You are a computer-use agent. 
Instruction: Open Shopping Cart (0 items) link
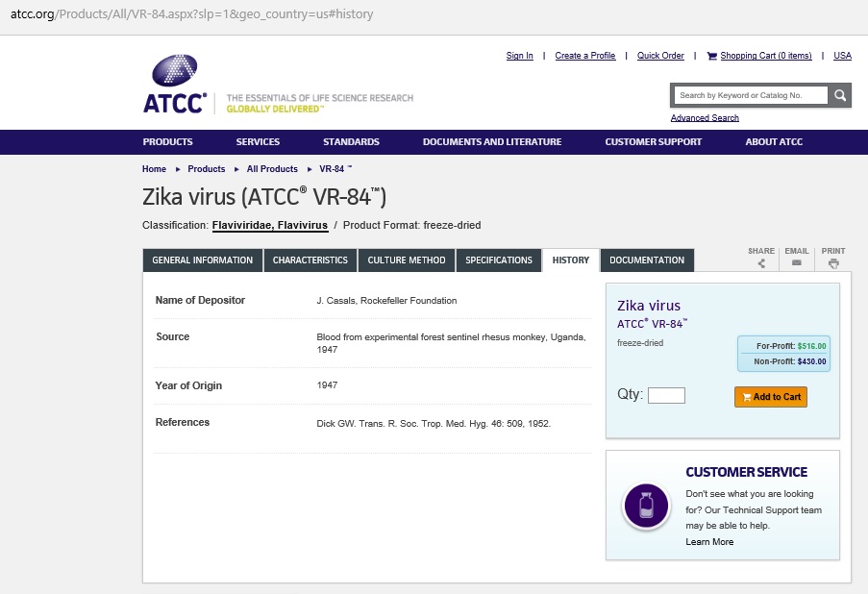pyautogui.click(x=766, y=56)
